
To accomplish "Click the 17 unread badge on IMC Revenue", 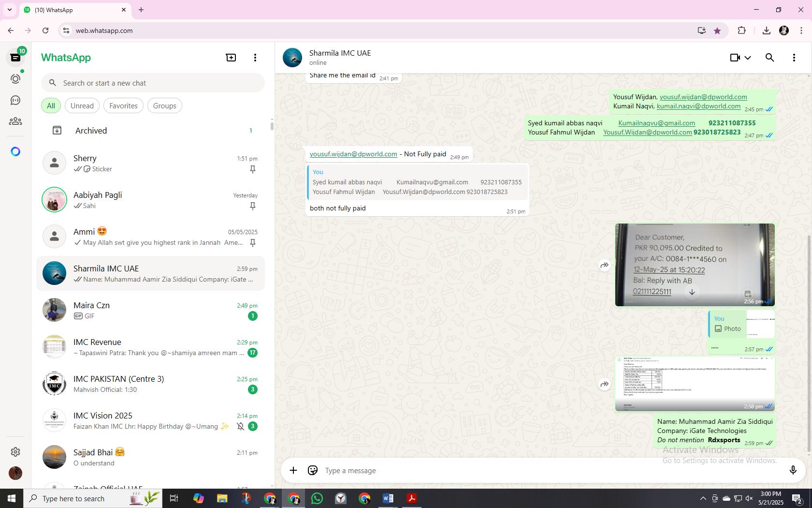I will click(x=252, y=353).
